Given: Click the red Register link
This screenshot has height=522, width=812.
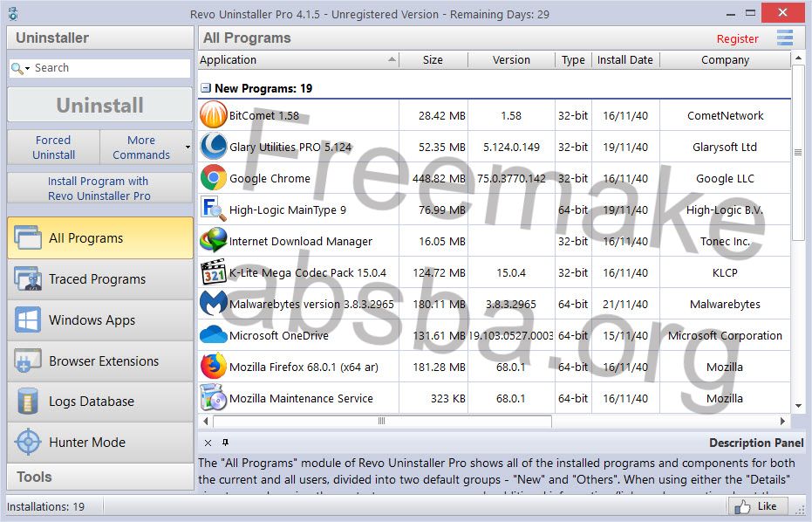Looking at the screenshot, I should (x=737, y=38).
